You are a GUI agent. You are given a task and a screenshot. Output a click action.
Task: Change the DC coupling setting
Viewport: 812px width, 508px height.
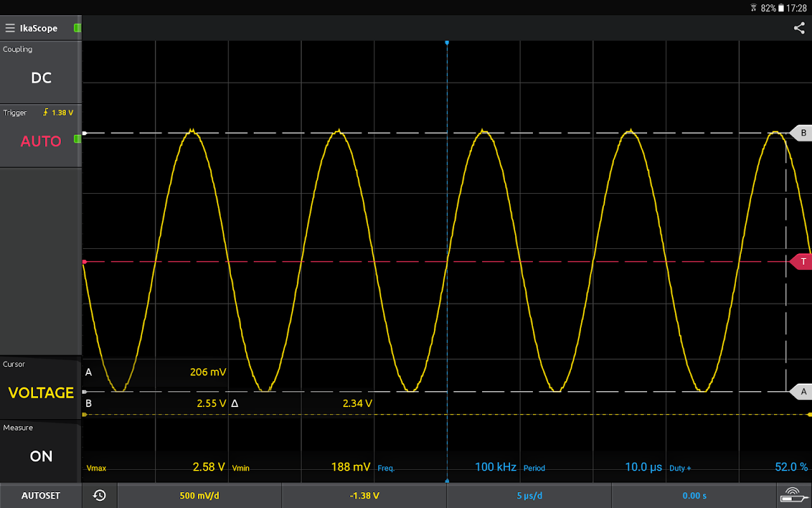tap(41, 72)
